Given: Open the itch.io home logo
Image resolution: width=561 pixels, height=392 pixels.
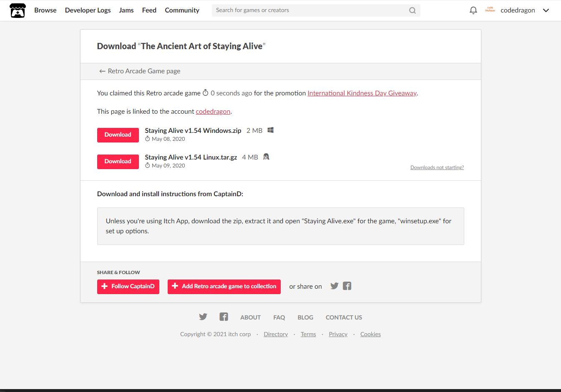Looking at the screenshot, I should [18, 10].
